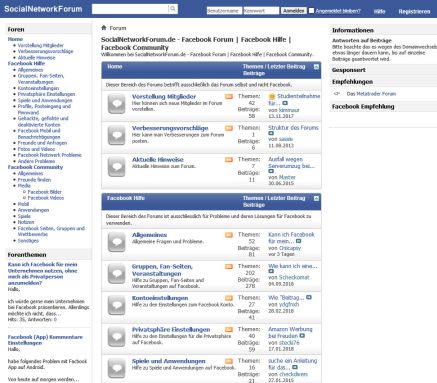Click Gruppen, Fan-Seiten forum status icon
This screenshot has height=383, width=437.
point(116,274)
